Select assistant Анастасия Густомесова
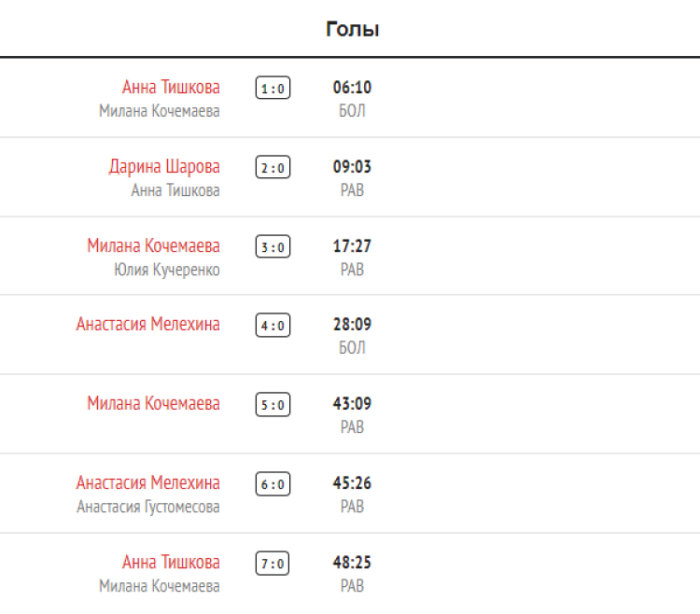This screenshot has height=614, width=700. 148,507
